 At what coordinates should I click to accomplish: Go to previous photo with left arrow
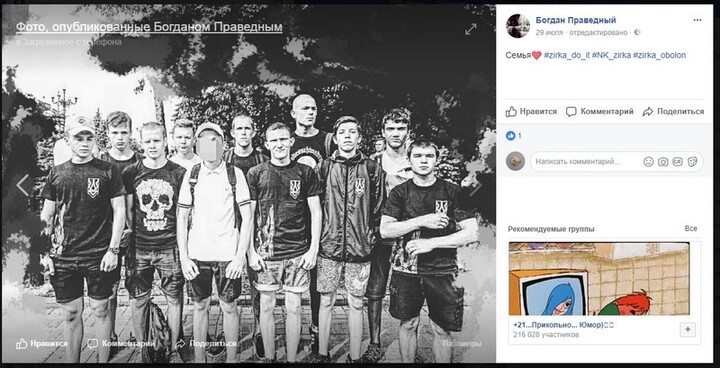click(22, 185)
